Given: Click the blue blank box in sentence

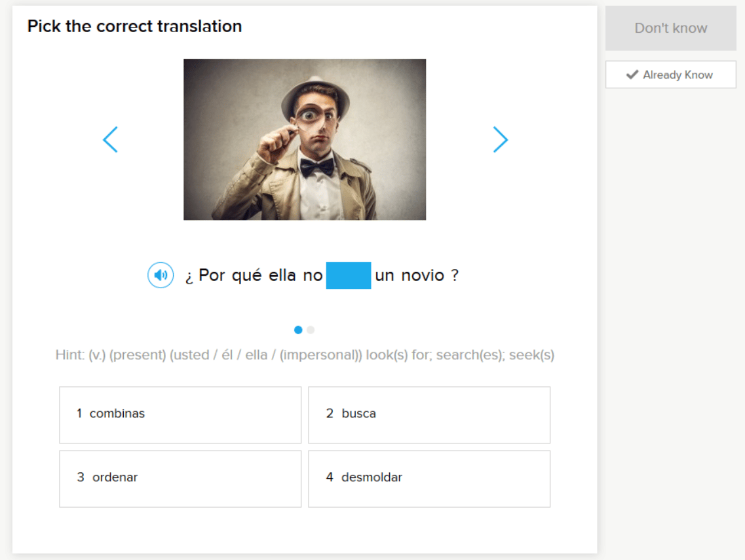Looking at the screenshot, I should (349, 276).
